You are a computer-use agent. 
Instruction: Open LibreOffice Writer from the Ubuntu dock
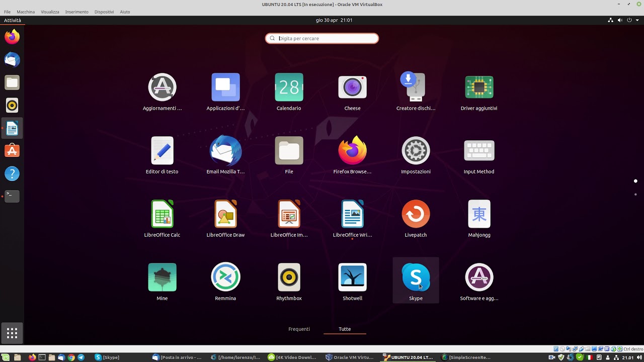12,128
